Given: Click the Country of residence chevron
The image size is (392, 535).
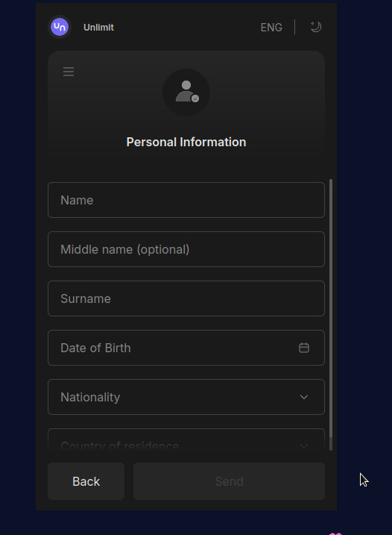Looking at the screenshot, I should [x=304, y=446].
